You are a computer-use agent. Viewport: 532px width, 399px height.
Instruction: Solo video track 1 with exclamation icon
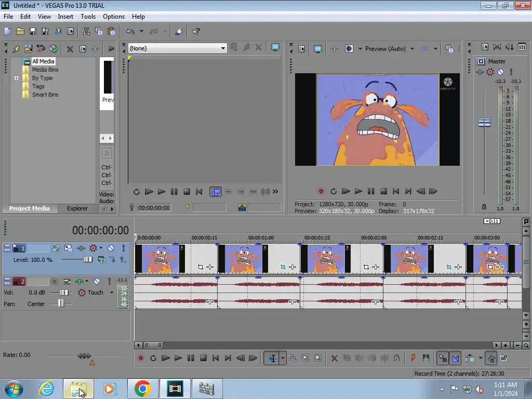[124, 248]
